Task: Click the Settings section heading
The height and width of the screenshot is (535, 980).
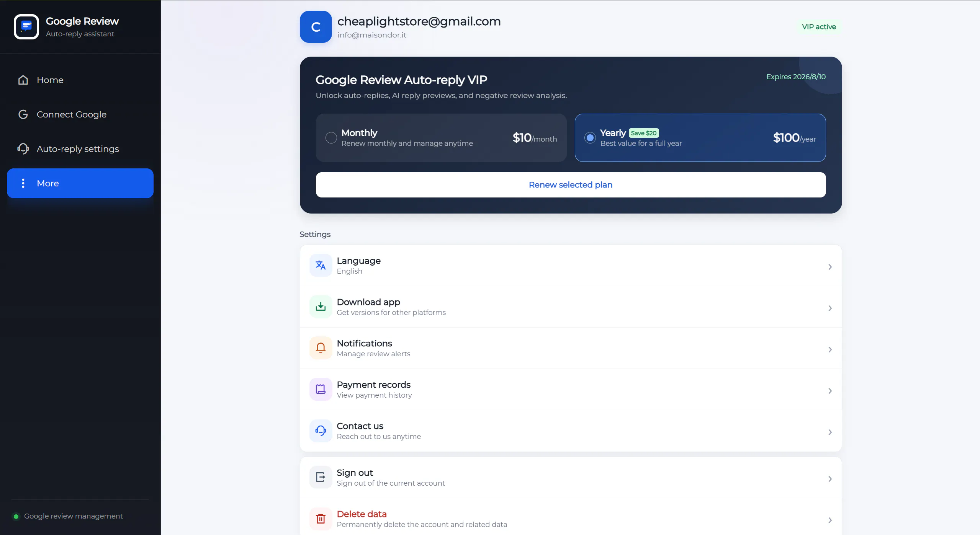Action: point(315,235)
